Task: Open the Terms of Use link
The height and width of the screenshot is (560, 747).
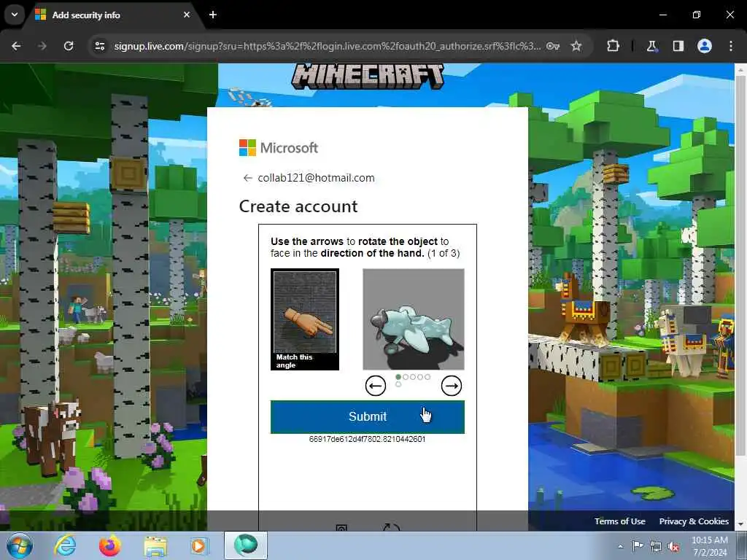Action: coord(620,521)
